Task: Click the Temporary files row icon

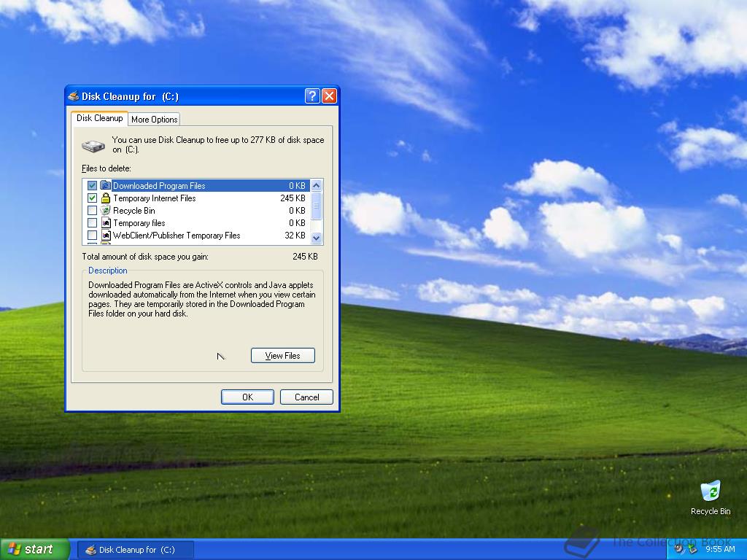Action: pyautogui.click(x=105, y=223)
